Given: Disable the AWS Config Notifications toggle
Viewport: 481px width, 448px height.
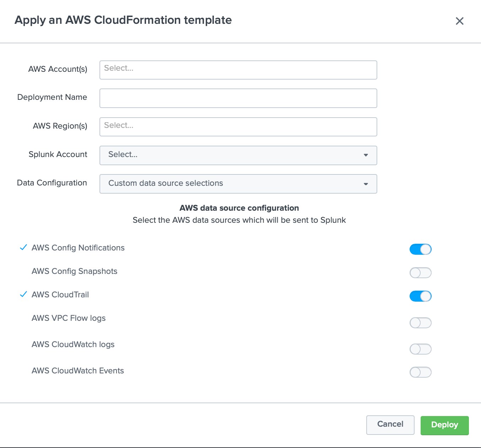Looking at the screenshot, I should 421,249.
